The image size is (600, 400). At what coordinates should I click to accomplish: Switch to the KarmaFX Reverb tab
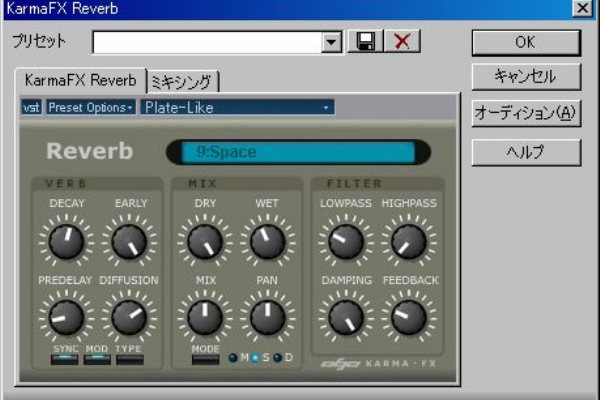[x=80, y=81]
